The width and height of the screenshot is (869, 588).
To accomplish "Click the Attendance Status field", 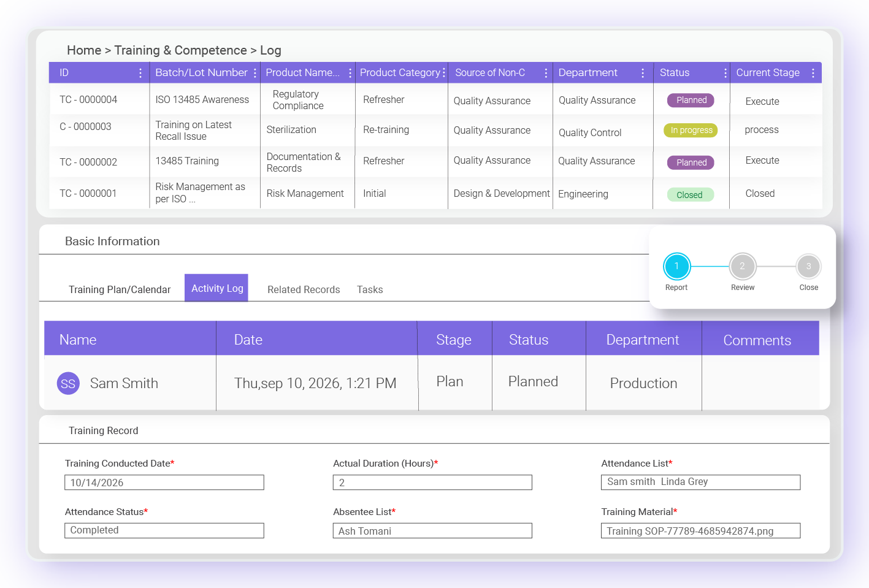I will coord(164,530).
